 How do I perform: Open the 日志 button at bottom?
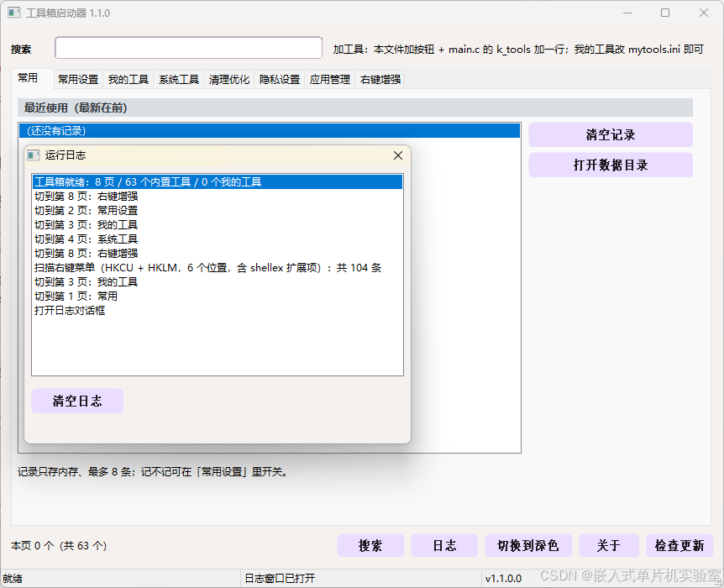point(444,545)
